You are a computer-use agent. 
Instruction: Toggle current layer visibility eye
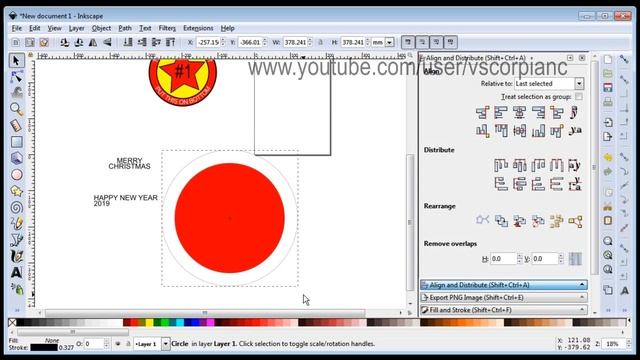118,344
